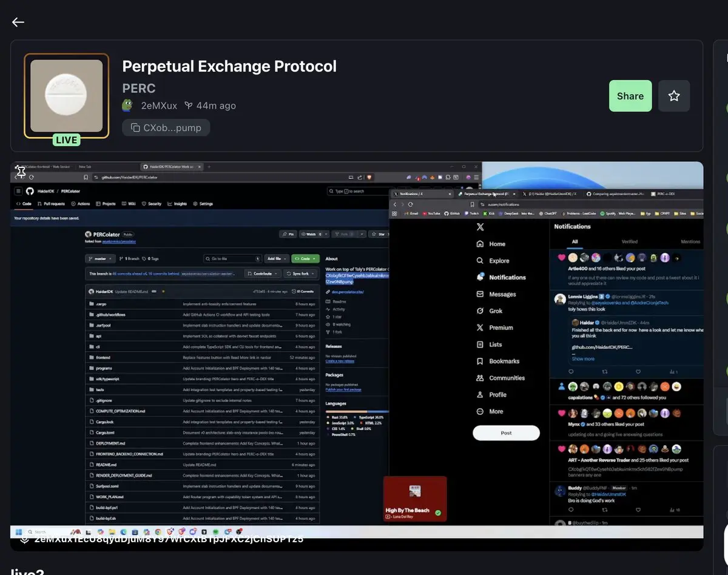Open Messages in the X sidebar

496,294
